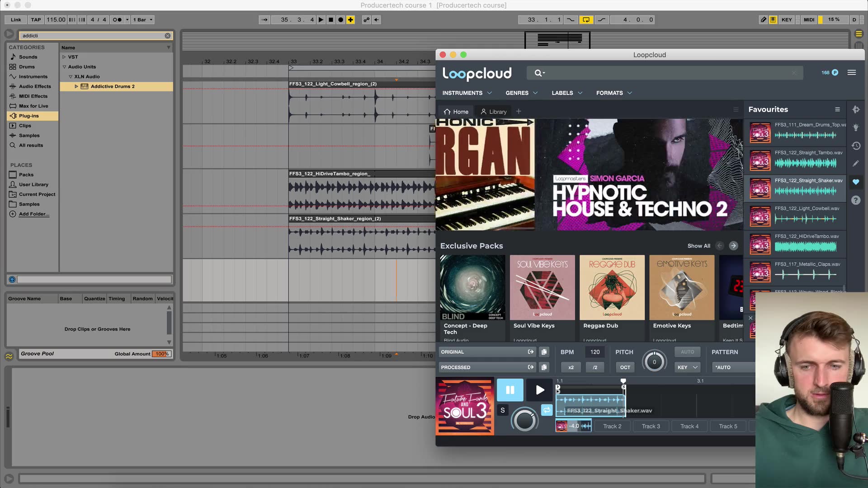Screen dimensions: 868x488
Task: Toggle the Arrangement Loop switch
Action: click(x=586, y=20)
